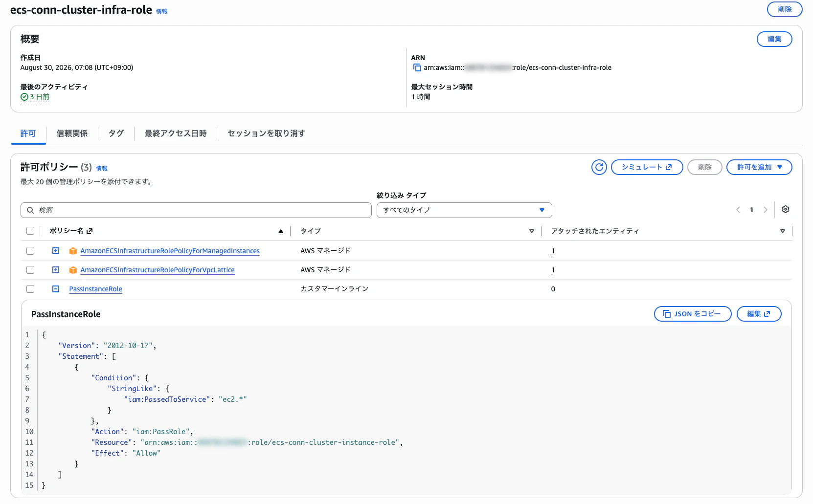Click attached entities count for ManagedInstances policy
The image size is (813, 504).
pyautogui.click(x=553, y=251)
